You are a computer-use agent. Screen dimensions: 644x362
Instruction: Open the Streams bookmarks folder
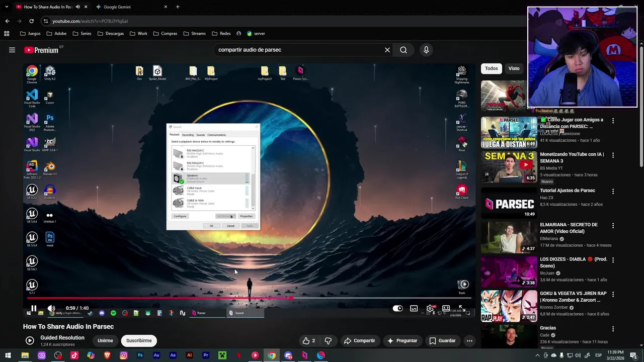[x=195, y=34]
